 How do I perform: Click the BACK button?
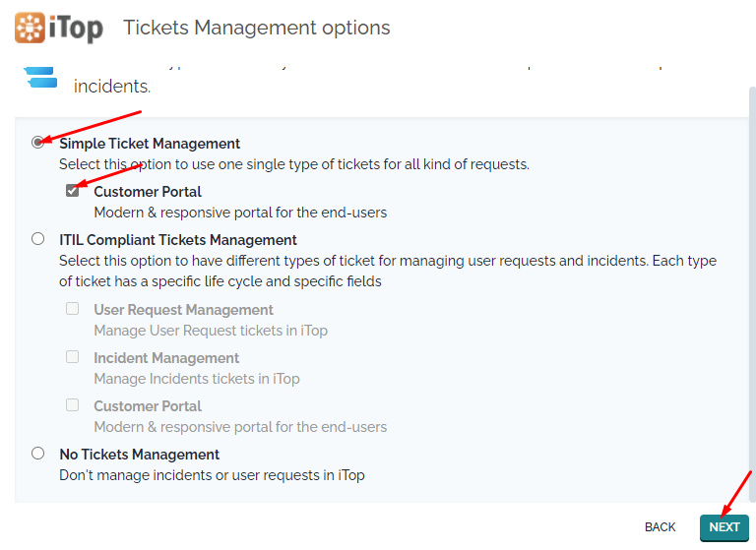(x=661, y=527)
